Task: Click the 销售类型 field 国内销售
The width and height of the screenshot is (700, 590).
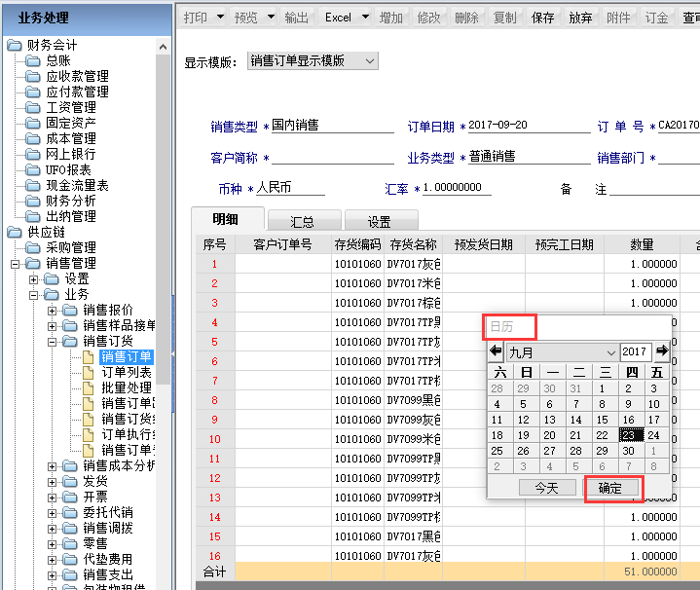Action: pos(333,126)
